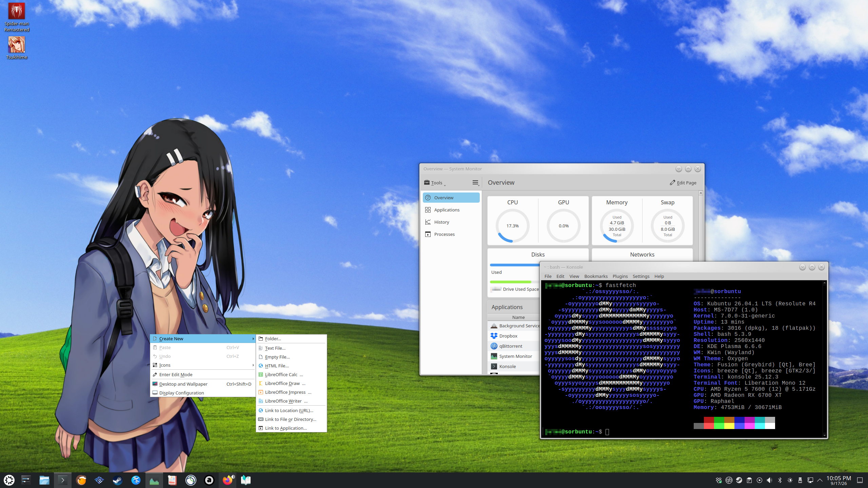Show hidden system tray icons arrow
Image resolution: width=868 pixels, height=488 pixels.
point(820,480)
